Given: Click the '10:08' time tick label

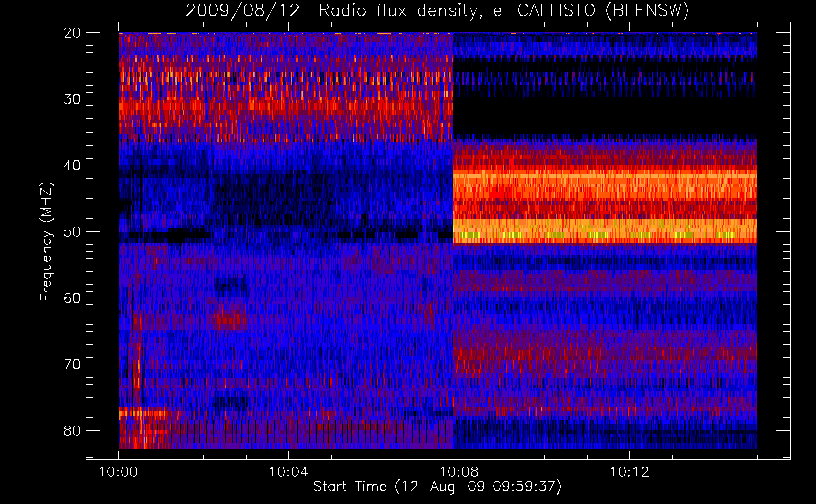Looking at the screenshot, I should point(459,472).
